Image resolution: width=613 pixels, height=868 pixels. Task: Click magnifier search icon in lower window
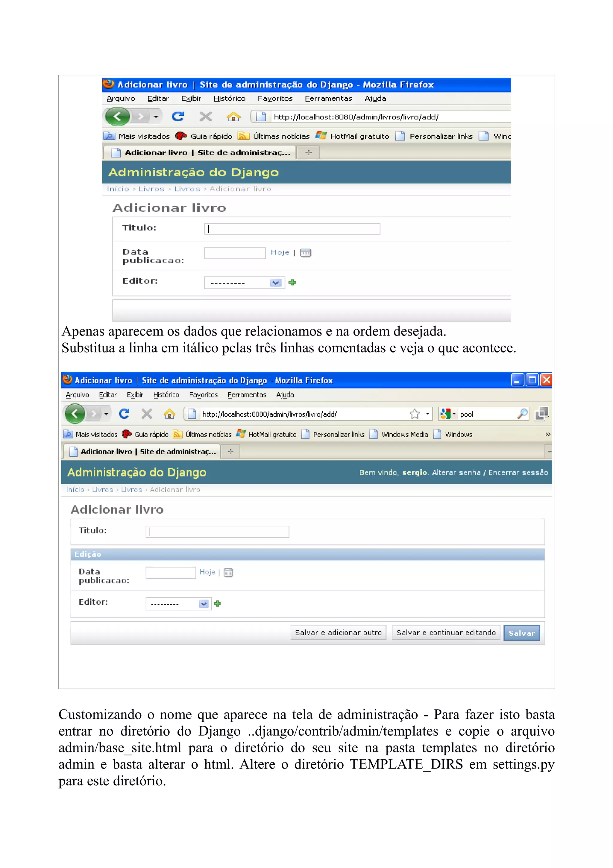(x=522, y=414)
